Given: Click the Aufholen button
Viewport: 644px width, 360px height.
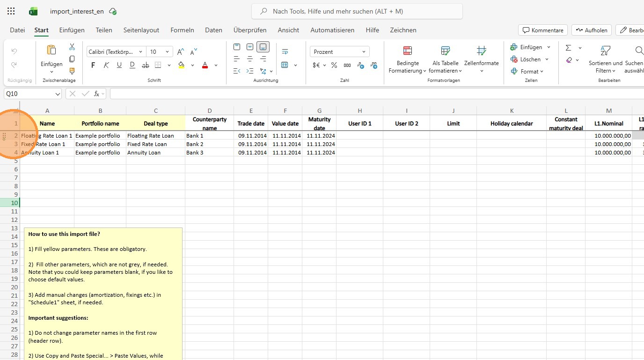Looking at the screenshot, I should point(591,30).
